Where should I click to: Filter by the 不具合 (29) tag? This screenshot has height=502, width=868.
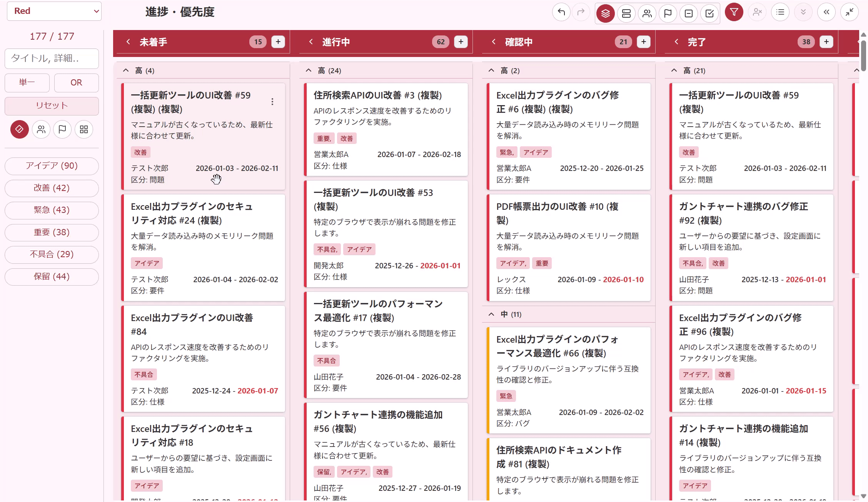pos(52,254)
